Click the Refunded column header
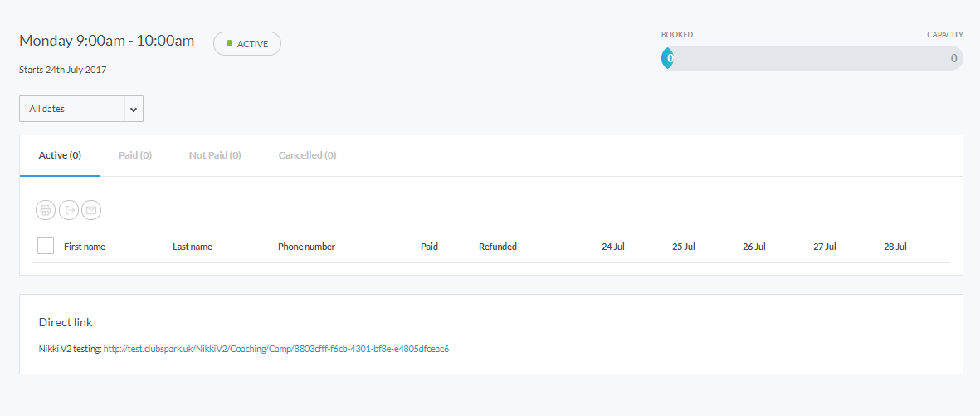Image resolution: width=980 pixels, height=416 pixels. (x=498, y=247)
